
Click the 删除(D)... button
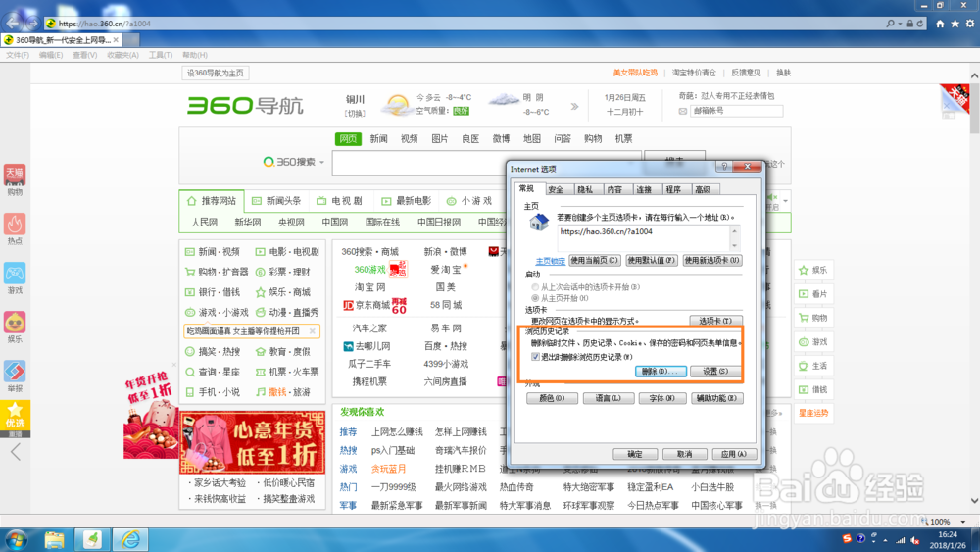click(661, 372)
